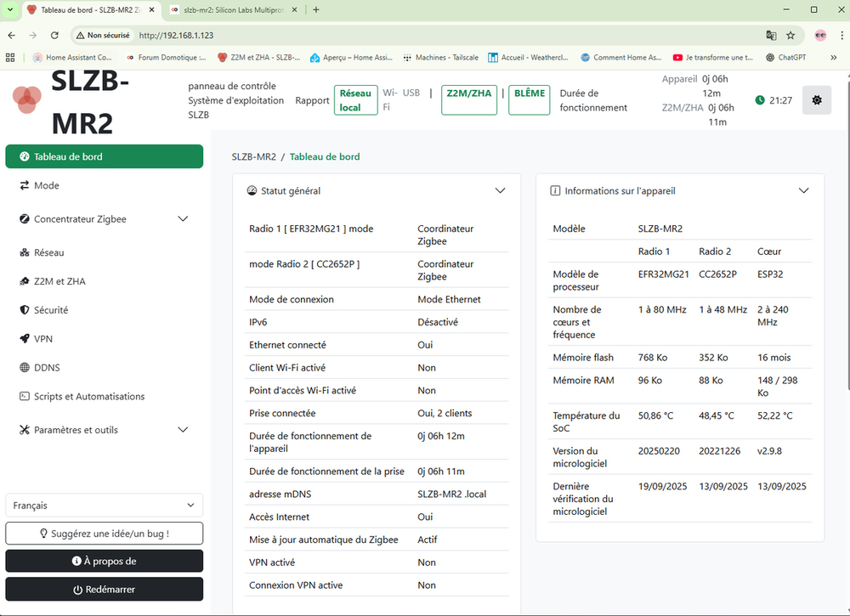The width and height of the screenshot is (850, 616).
Task: Click the BLÊME status badge
Action: (x=529, y=100)
